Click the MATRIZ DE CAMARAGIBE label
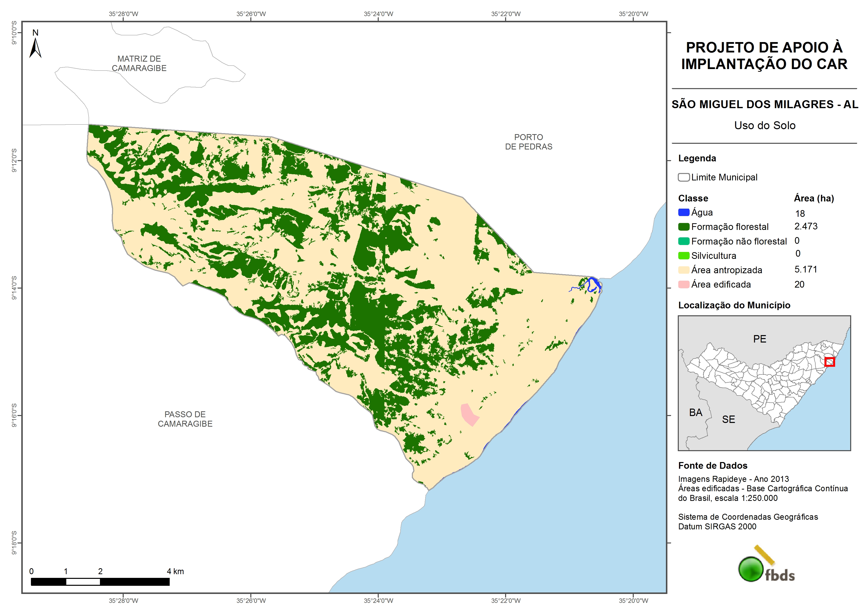 click(x=139, y=64)
